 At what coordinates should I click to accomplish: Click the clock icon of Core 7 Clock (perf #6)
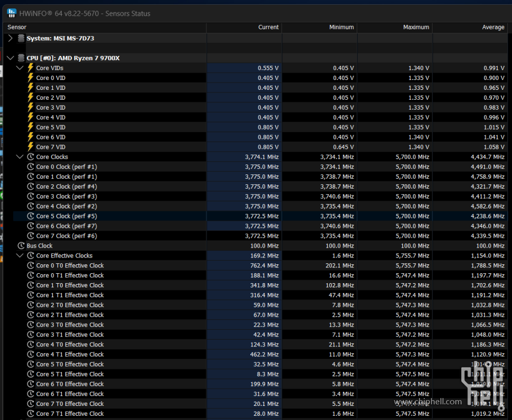pyautogui.click(x=30, y=236)
